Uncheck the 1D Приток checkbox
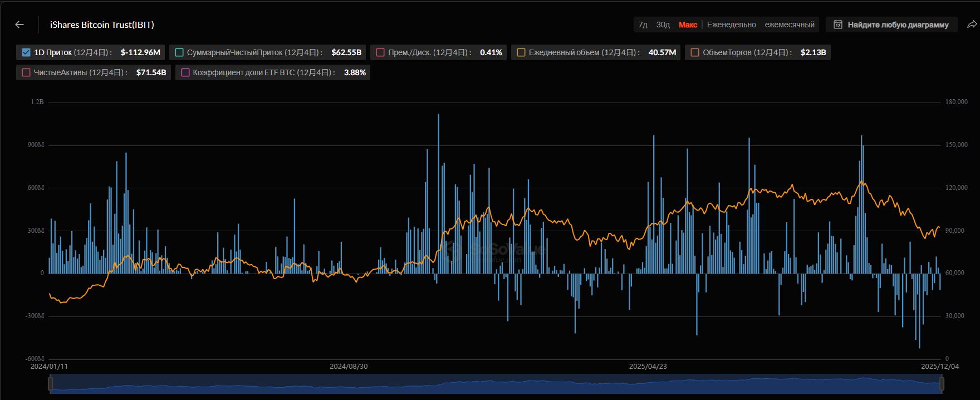The image size is (980, 400). pos(26,52)
